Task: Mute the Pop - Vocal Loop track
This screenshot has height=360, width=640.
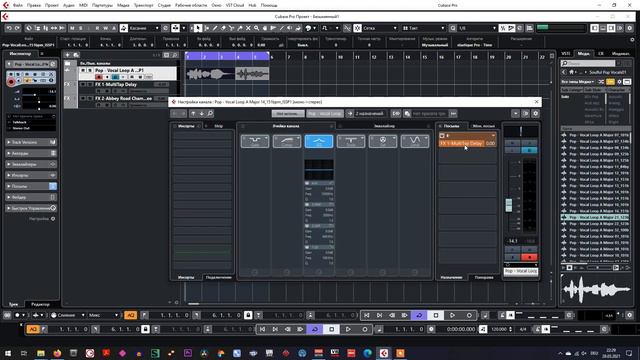Action: 83,71
